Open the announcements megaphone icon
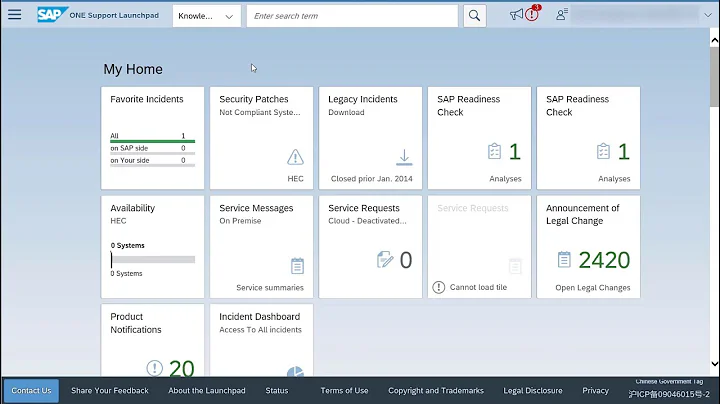The height and width of the screenshot is (404, 720). [x=516, y=15]
